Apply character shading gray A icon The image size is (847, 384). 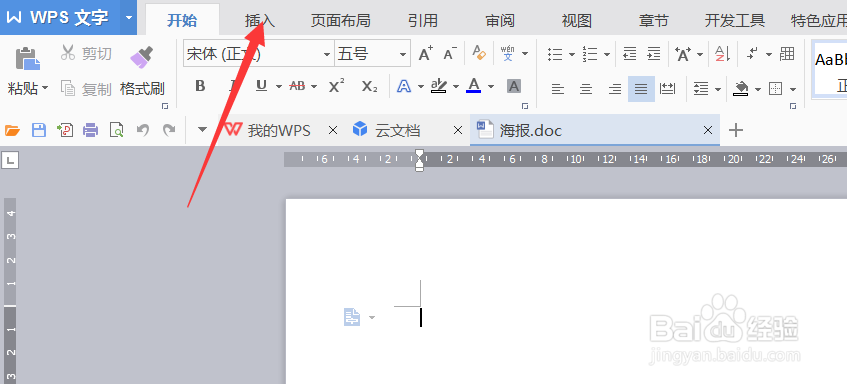tap(514, 86)
